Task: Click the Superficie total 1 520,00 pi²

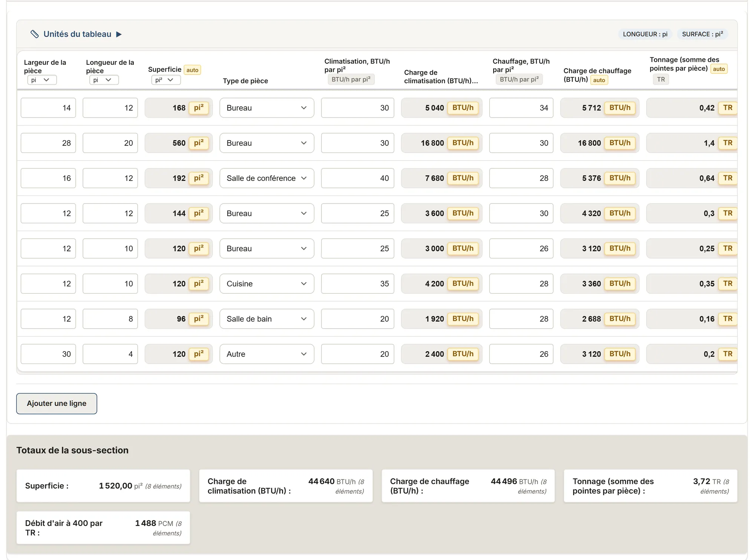Action: coord(103,486)
